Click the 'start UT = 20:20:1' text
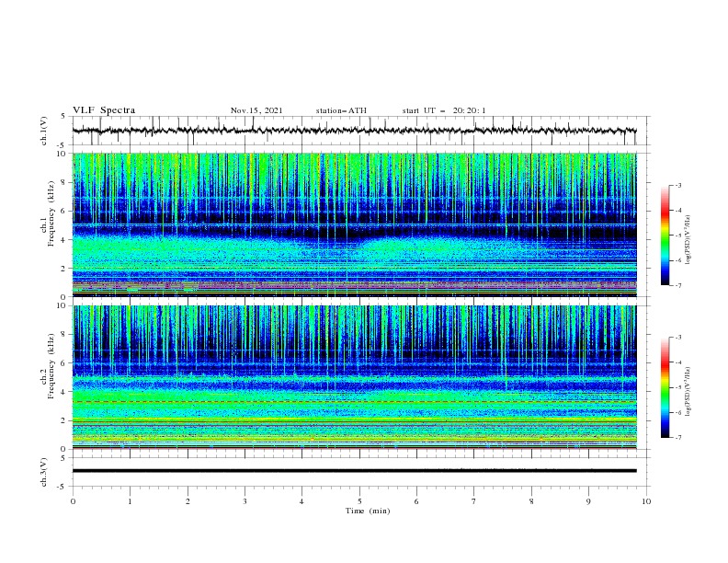 [444, 110]
